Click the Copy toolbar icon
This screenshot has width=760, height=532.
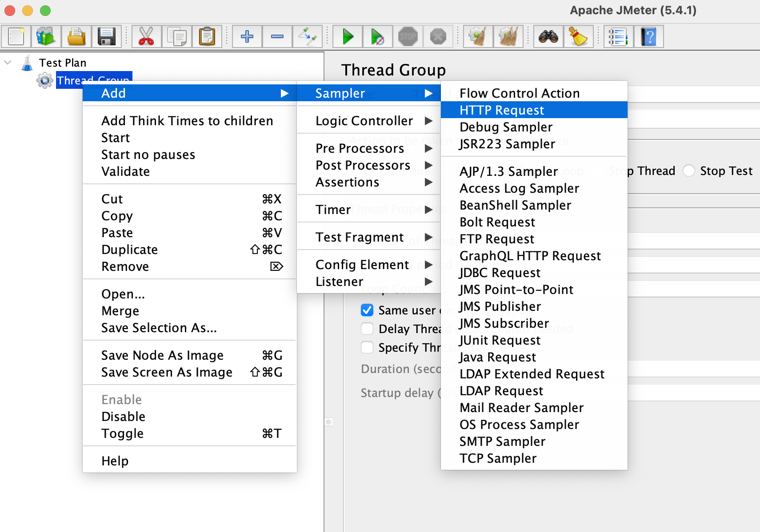pos(177,36)
